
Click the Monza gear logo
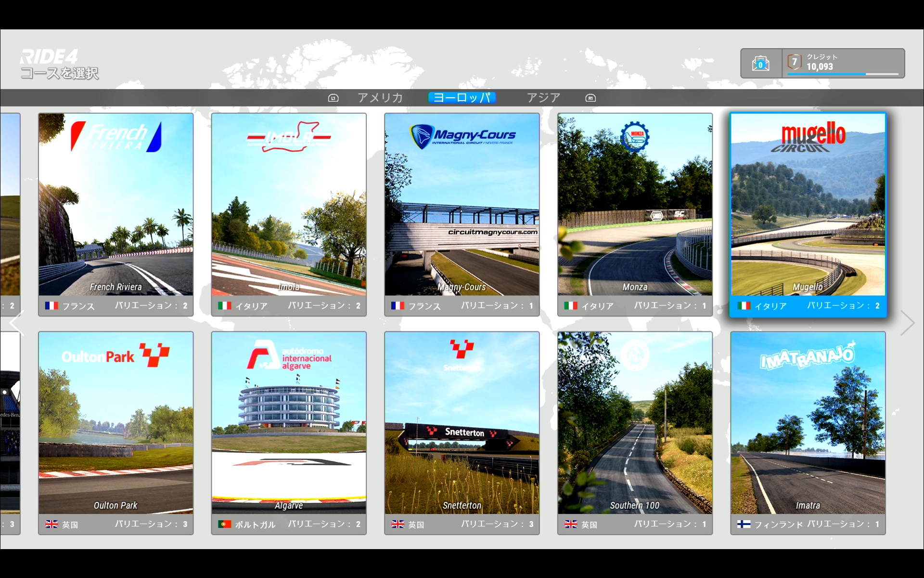(635, 137)
